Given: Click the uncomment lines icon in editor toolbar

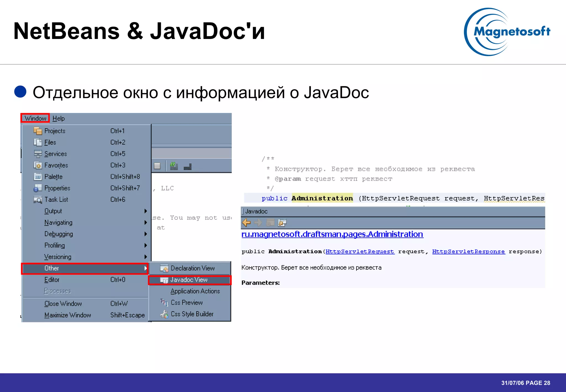Looking at the screenshot, I should pyautogui.click(x=188, y=166).
